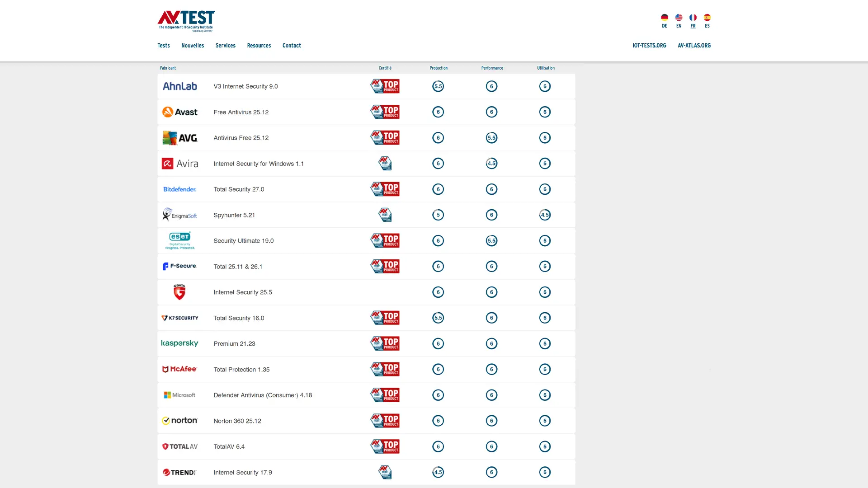Open Total Protection 1.35 details

click(x=241, y=370)
